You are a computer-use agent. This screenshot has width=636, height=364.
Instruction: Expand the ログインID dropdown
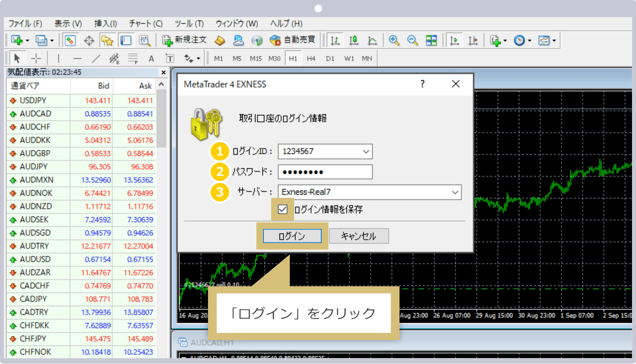tap(366, 152)
